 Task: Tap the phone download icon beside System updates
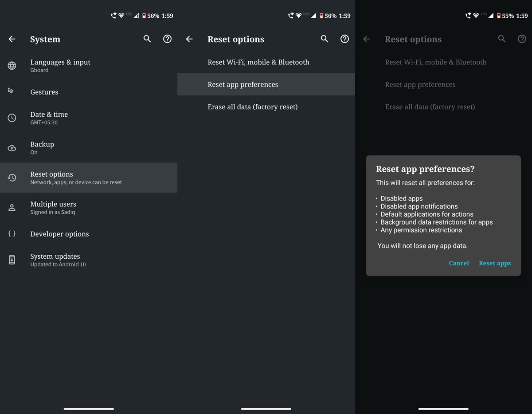point(12,260)
